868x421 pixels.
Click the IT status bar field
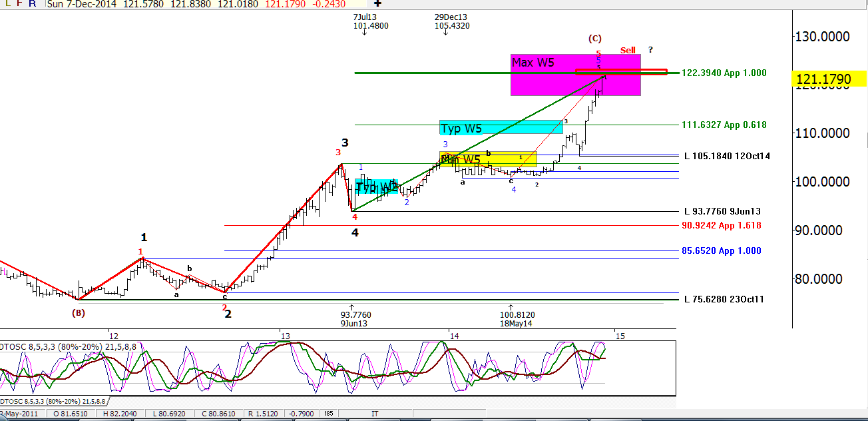point(375,414)
